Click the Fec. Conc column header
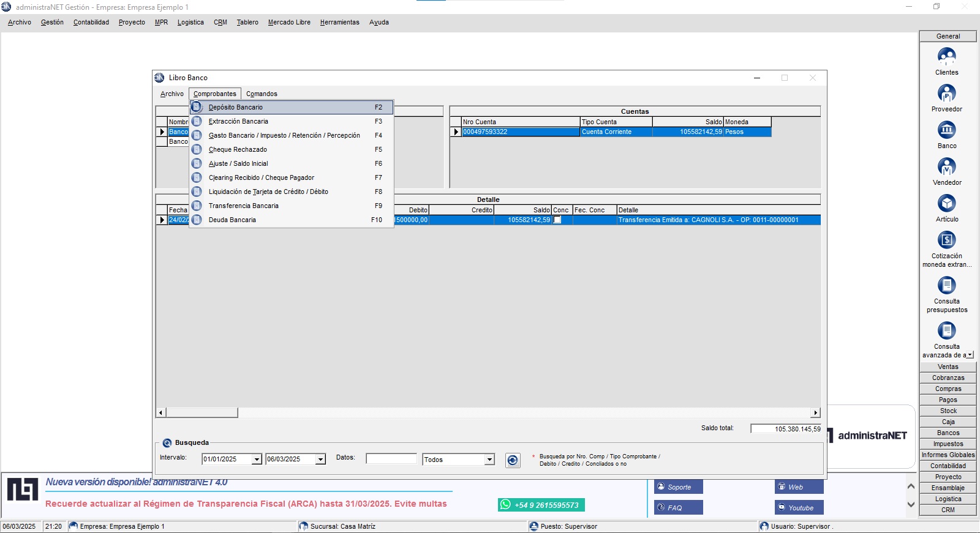980x533 pixels. tap(595, 210)
